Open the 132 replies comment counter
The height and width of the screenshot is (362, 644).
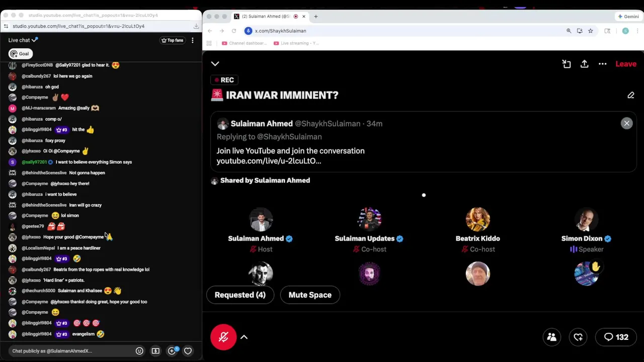616,337
